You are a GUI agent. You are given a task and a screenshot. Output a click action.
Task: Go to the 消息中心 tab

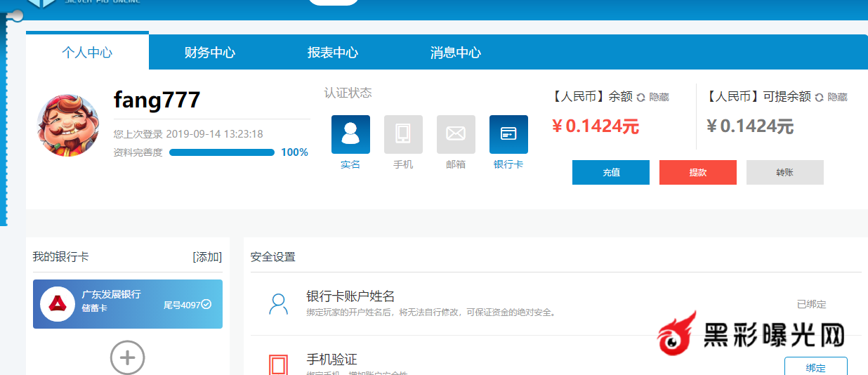click(x=456, y=53)
